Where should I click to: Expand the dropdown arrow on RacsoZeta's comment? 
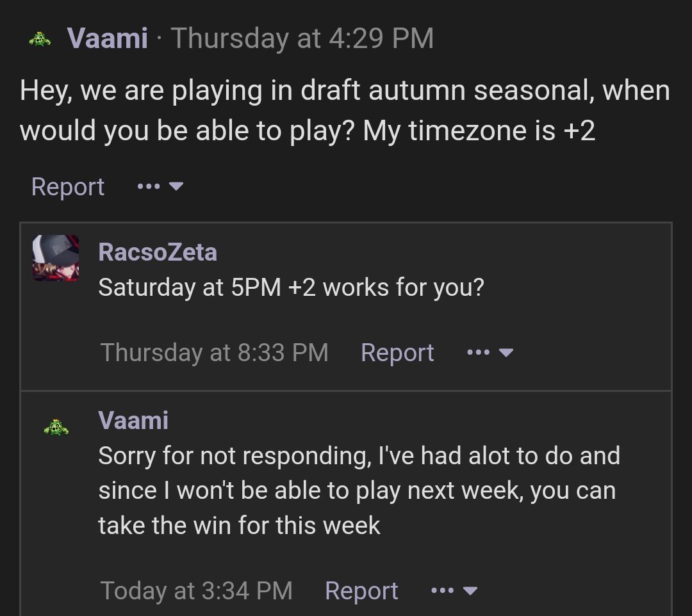tap(506, 353)
